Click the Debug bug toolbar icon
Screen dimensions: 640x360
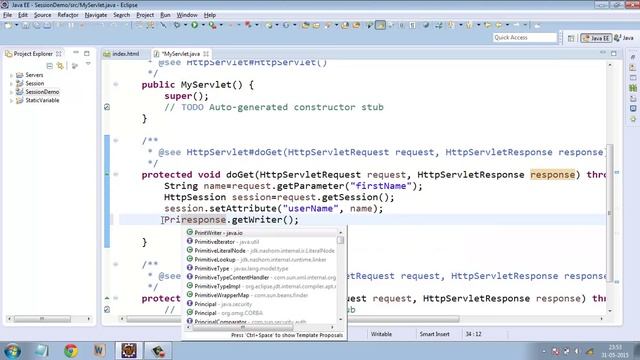tap(177, 25)
